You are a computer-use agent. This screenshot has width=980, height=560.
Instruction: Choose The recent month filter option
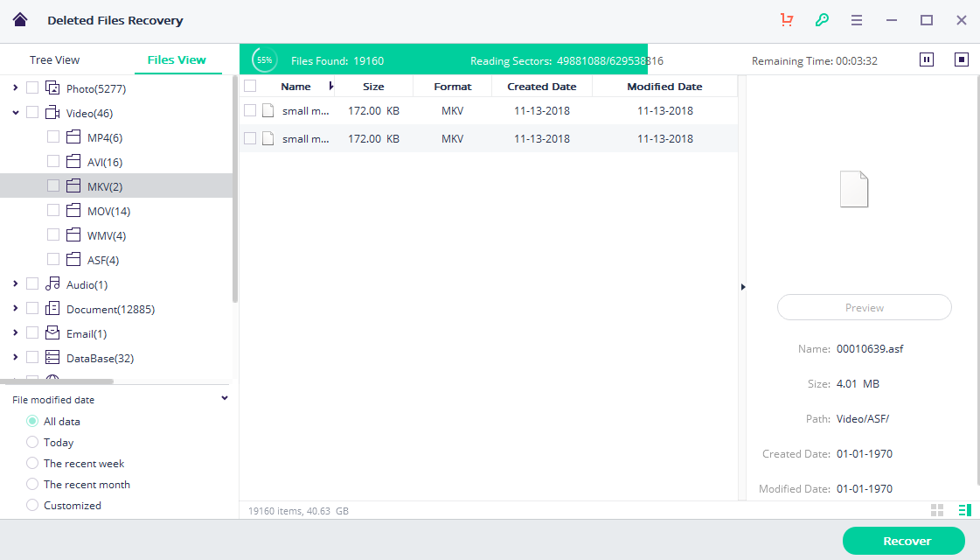tap(32, 485)
